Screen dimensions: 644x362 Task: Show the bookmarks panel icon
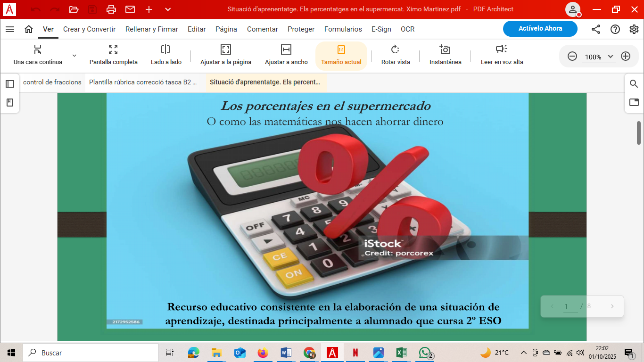tap(10, 102)
